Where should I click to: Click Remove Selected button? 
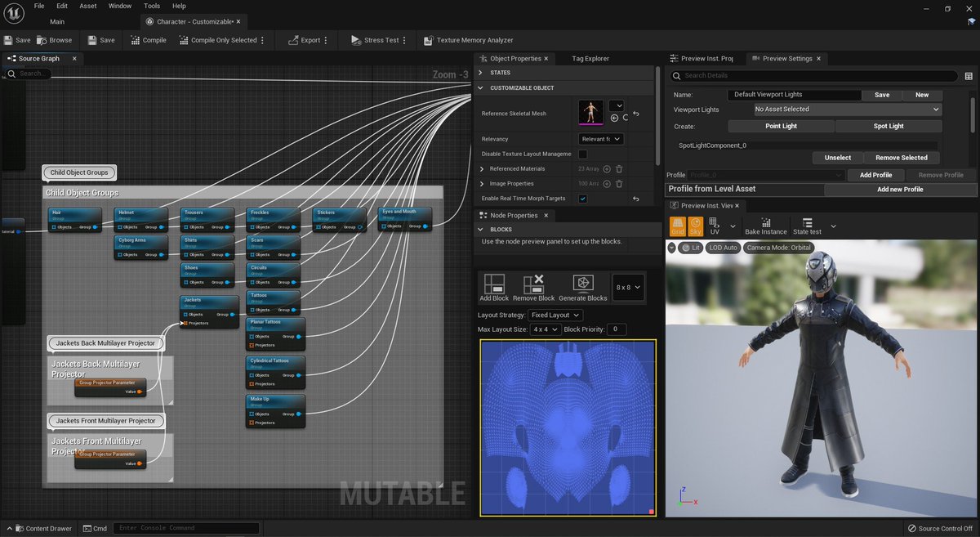click(901, 158)
